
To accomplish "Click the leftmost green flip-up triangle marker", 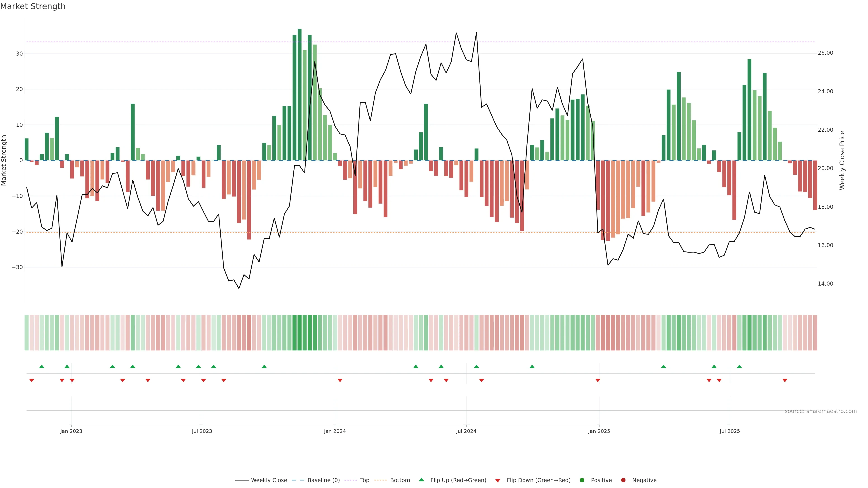I will coord(42,366).
